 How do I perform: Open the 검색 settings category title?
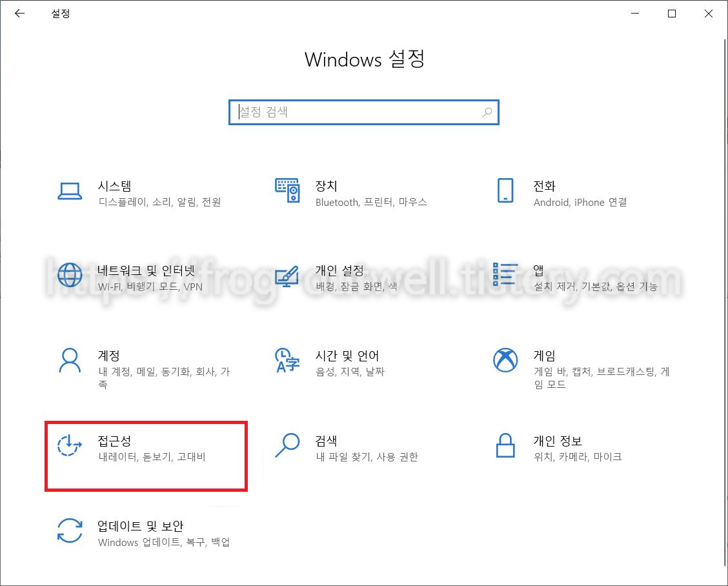coord(326,441)
